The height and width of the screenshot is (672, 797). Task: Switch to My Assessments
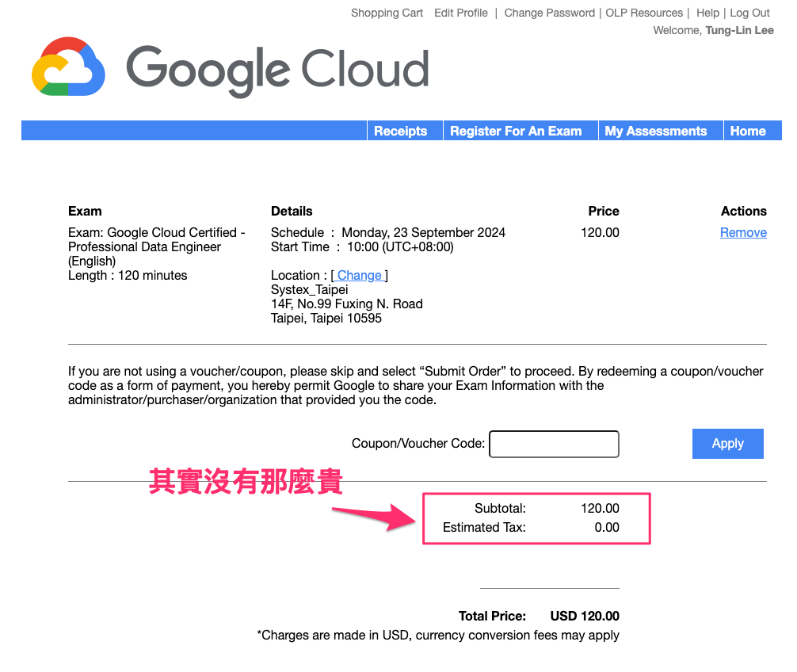(x=655, y=131)
